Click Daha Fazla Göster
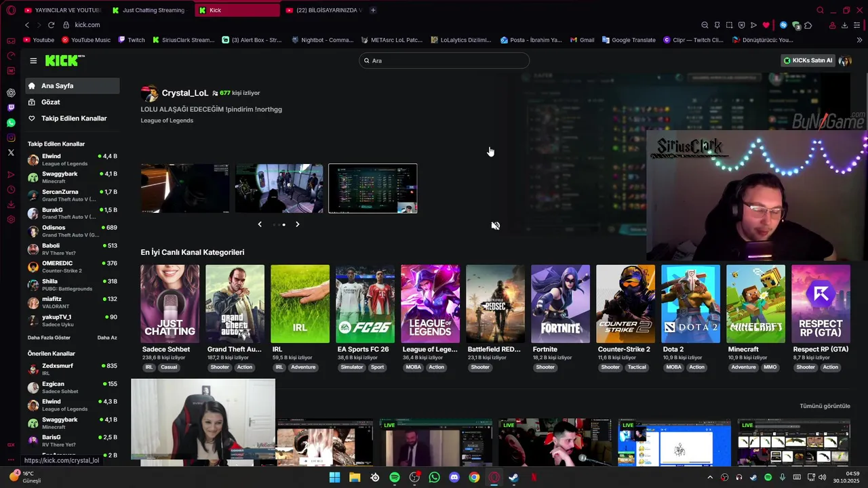 [x=49, y=338]
